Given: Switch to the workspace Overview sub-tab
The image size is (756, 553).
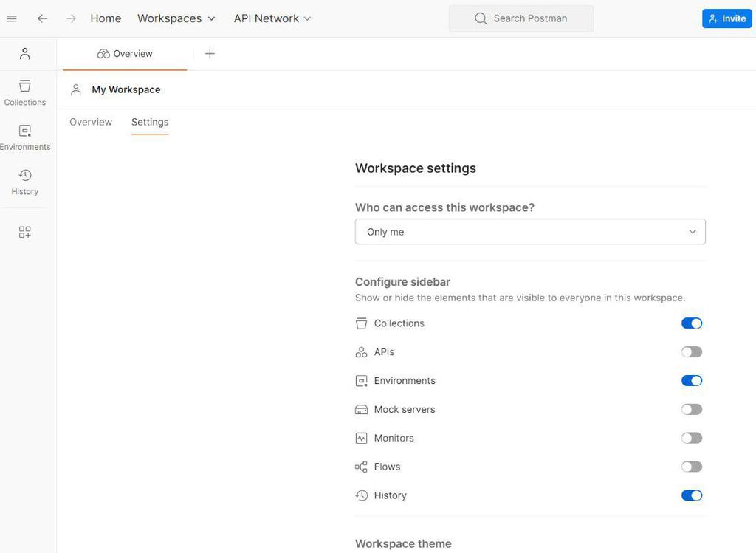Looking at the screenshot, I should [x=91, y=122].
